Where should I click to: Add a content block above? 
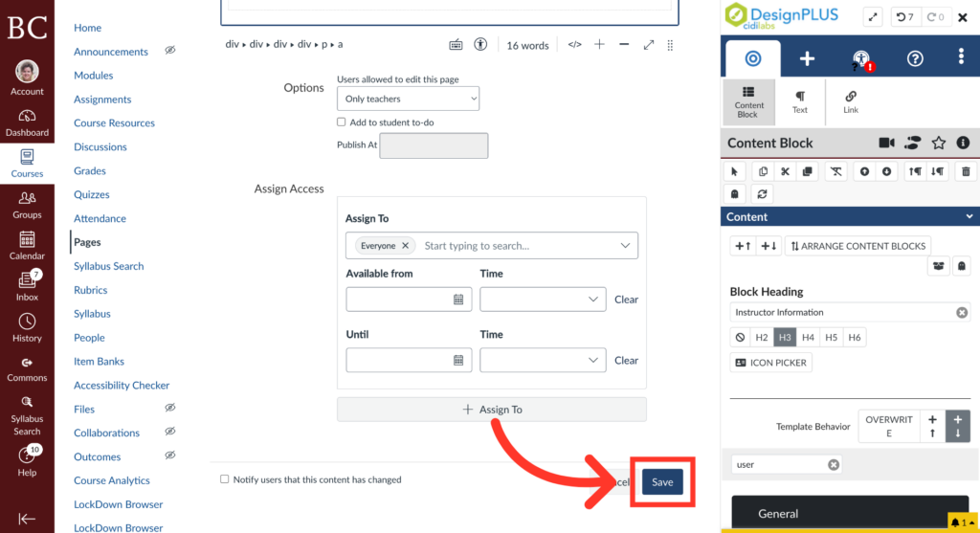click(x=743, y=246)
